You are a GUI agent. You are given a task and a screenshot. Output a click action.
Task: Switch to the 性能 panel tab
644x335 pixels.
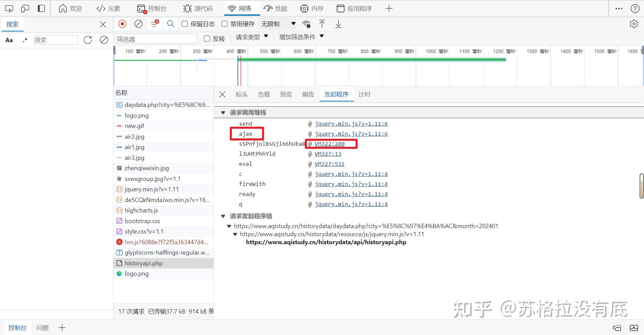[275, 8]
